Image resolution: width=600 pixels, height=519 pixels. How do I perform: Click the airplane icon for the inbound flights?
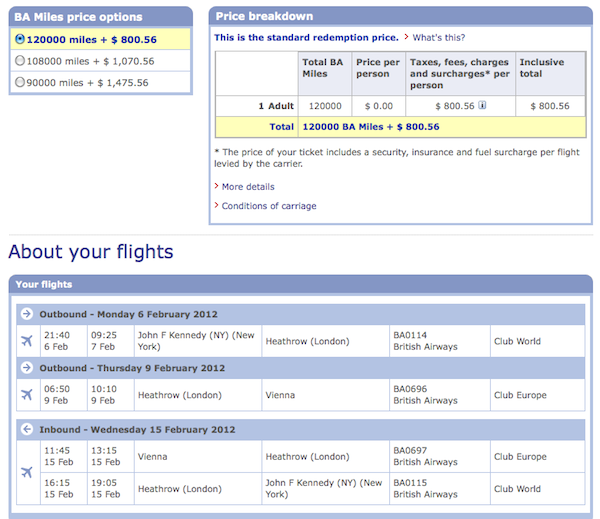tap(27, 472)
